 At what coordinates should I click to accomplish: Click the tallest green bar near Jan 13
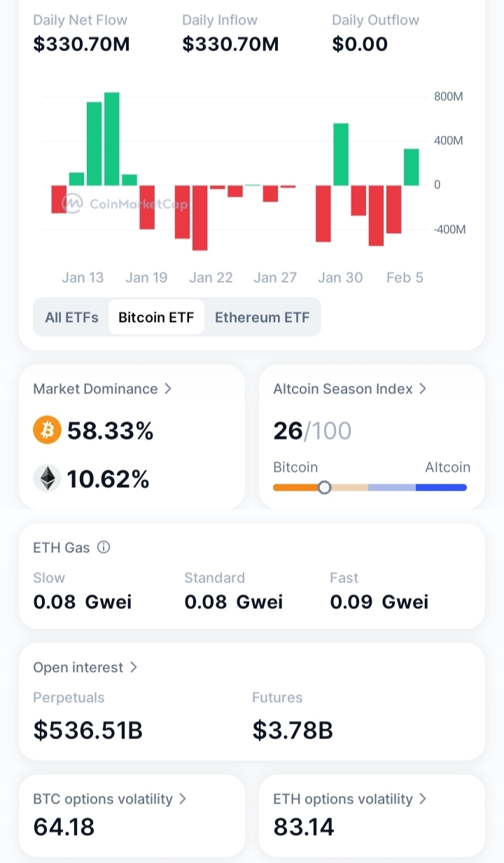[112, 139]
